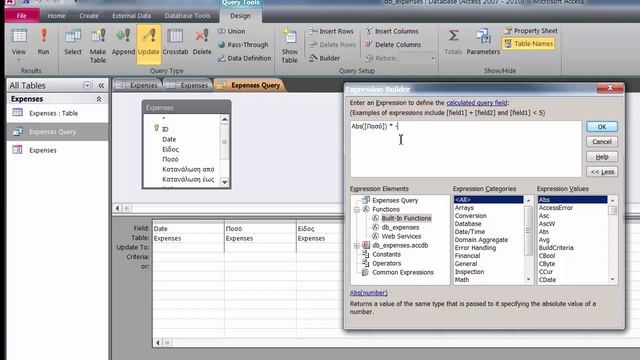Collapse the navigation pane shutter
This screenshot has width=640, height=360.
101,85
